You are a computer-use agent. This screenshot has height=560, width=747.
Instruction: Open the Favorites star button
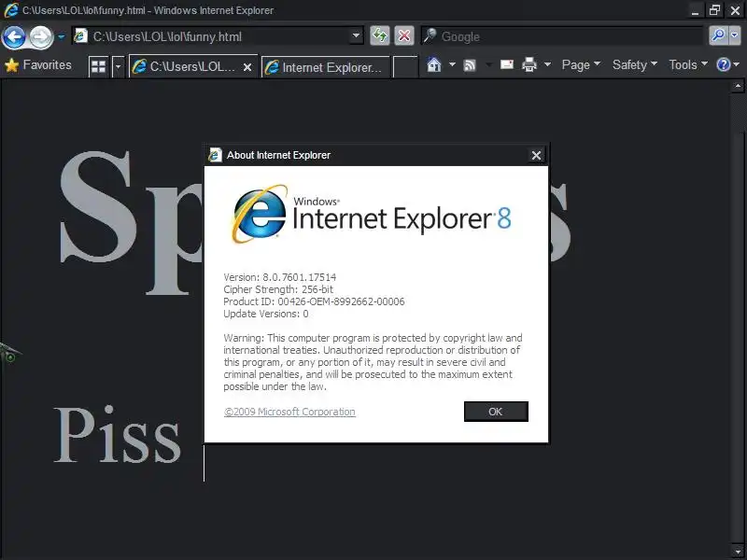pos(38,65)
